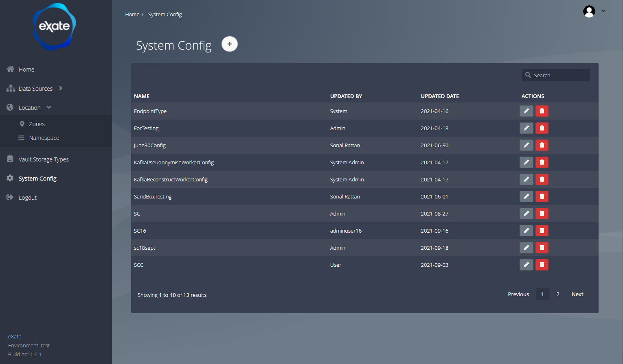Edit the SandBoxTesting config
Viewport: 623px width, 364px height.
pos(526,196)
